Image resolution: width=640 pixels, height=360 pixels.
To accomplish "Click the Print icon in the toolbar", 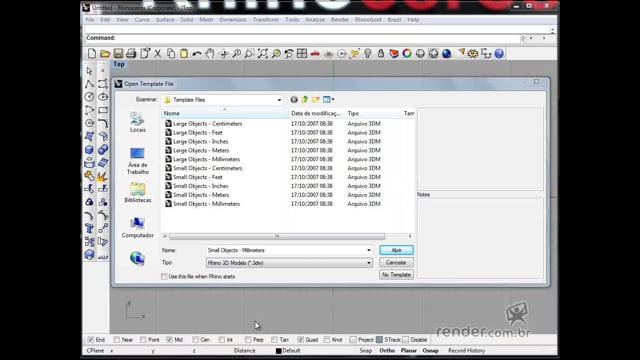I will tap(131, 53).
